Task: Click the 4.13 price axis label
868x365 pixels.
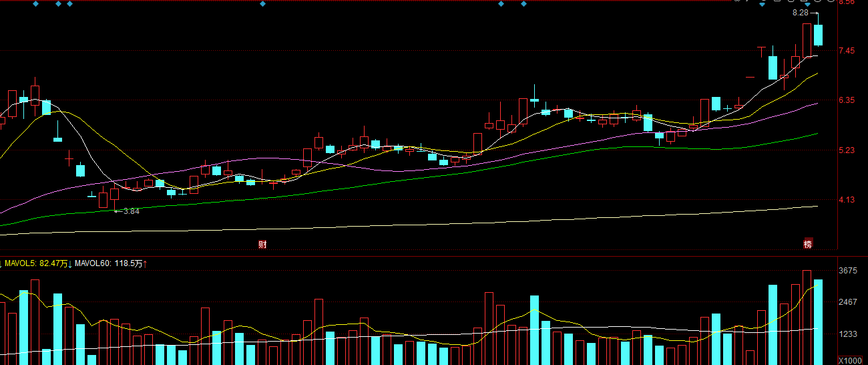Action: (x=847, y=200)
